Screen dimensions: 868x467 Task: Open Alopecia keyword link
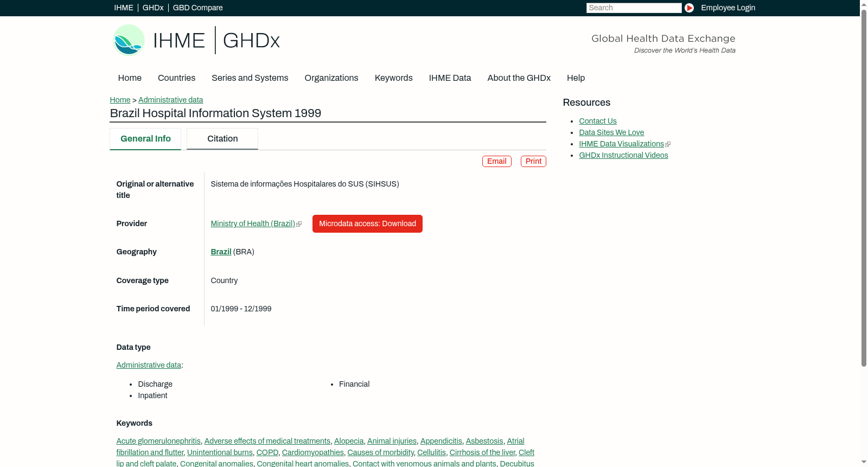point(349,441)
